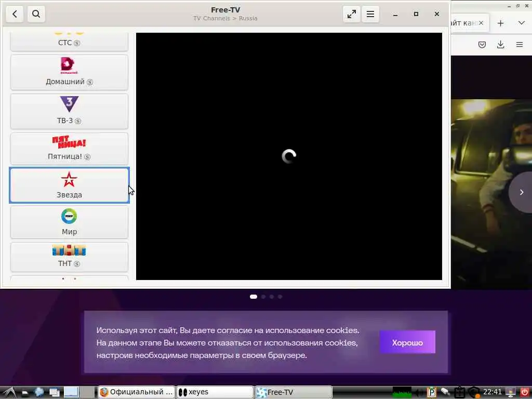Click the taskbar show desktop icon

pos(54,392)
